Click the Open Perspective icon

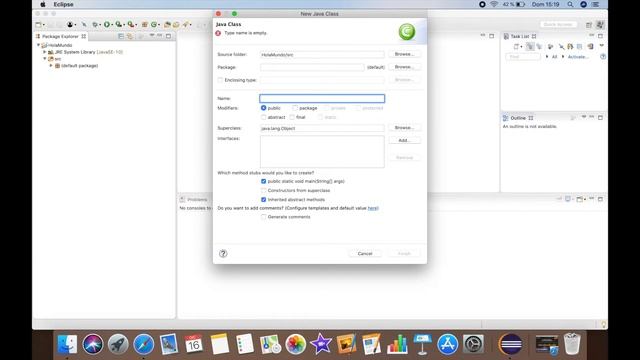[x=589, y=25]
